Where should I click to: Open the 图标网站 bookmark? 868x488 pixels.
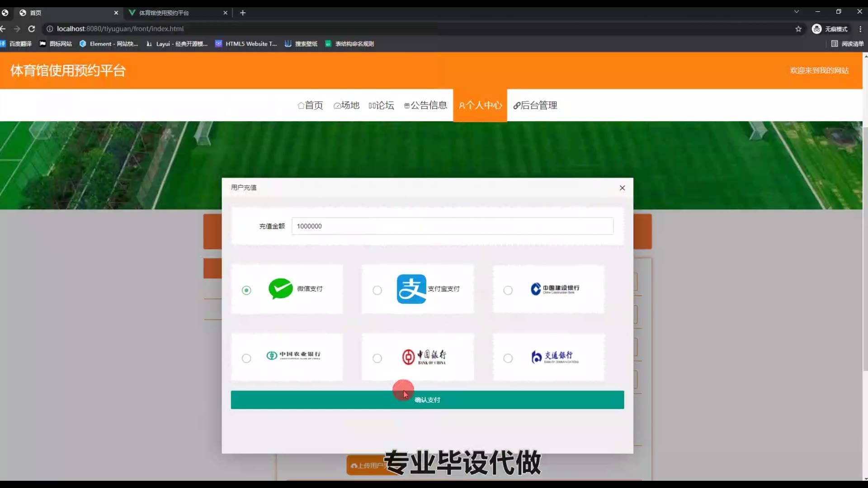click(x=56, y=44)
